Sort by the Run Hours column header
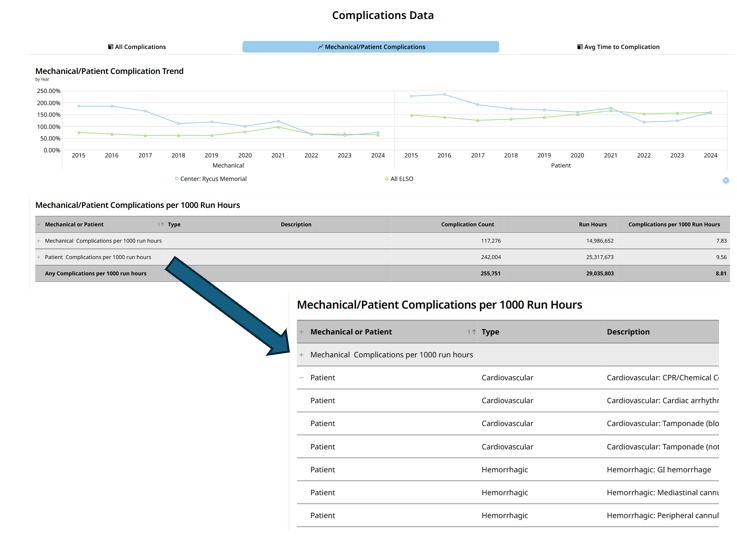Viewport: 737px width, 542px height. pos(593,225)
